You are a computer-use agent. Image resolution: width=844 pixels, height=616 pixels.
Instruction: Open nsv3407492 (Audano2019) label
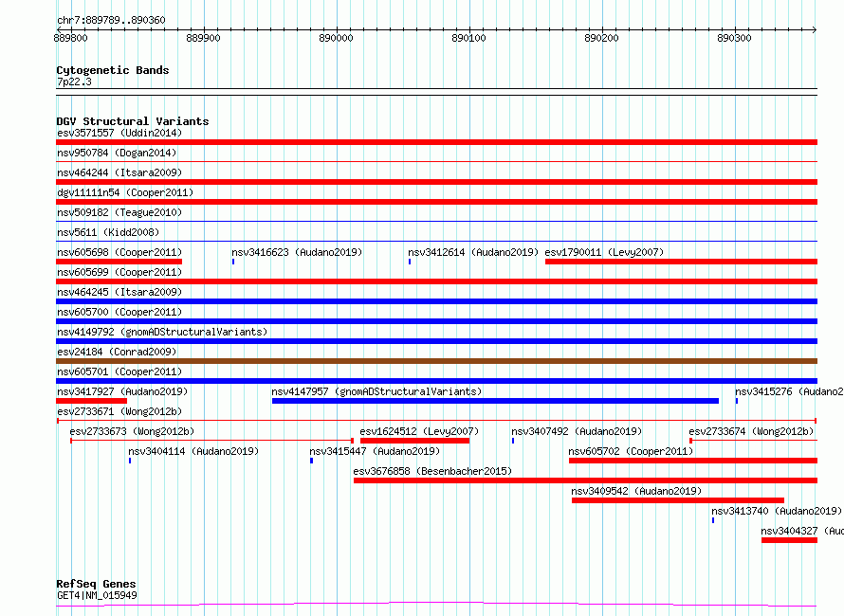pos(577,431)
